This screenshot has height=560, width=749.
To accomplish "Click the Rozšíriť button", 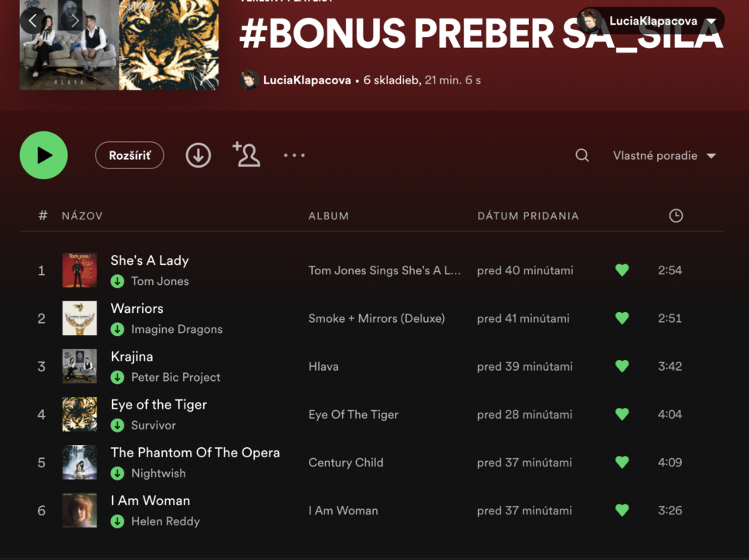I will [x=130, y=155].
